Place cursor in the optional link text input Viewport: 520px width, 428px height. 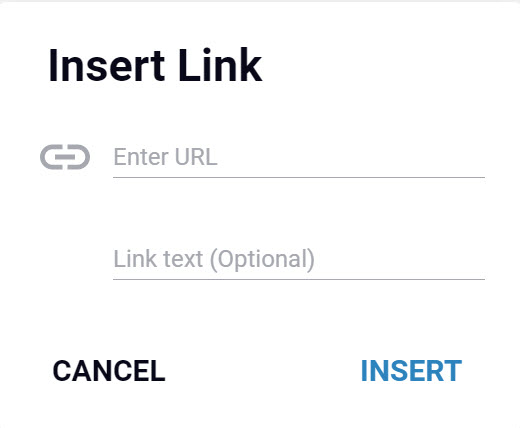pyautogui.click(x=299, y=259)
